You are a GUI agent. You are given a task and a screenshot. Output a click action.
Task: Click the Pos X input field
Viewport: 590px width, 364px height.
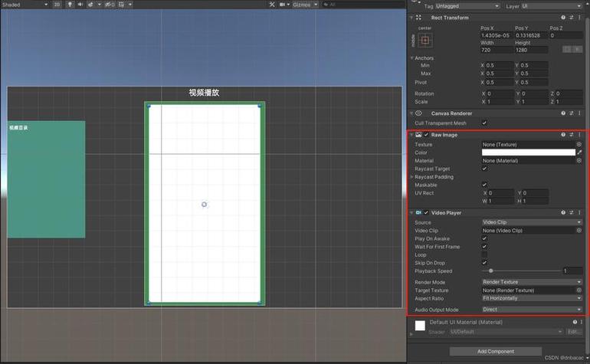click(x=497, y=35)
